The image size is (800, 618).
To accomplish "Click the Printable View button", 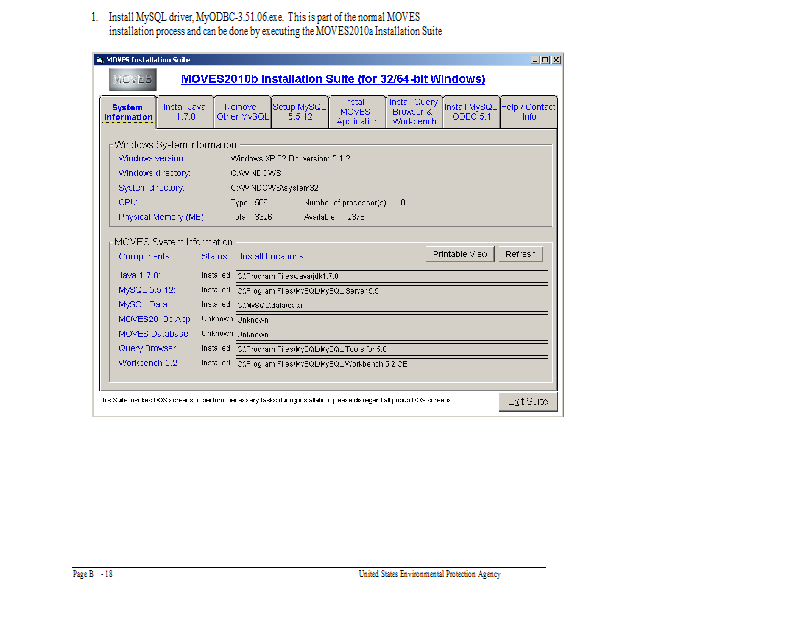I will pos(459,255).
